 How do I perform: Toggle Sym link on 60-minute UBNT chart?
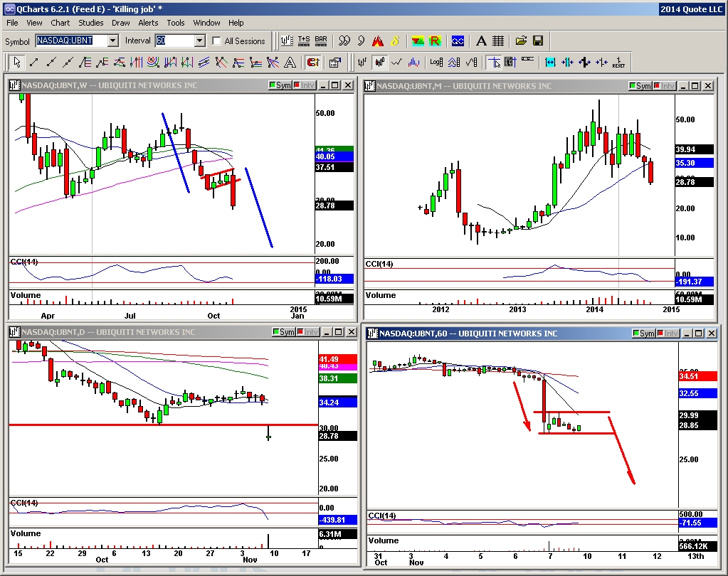pyautogui.click(x=643, y=334)
